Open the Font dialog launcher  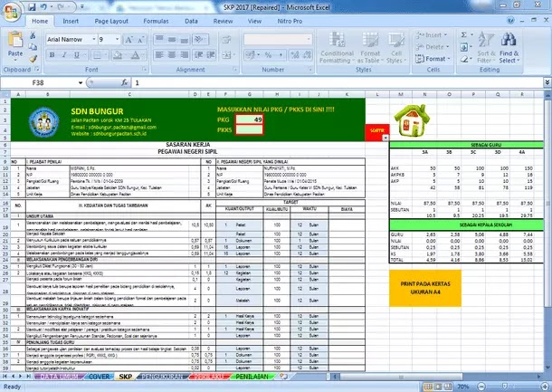[x=144, y=70]
